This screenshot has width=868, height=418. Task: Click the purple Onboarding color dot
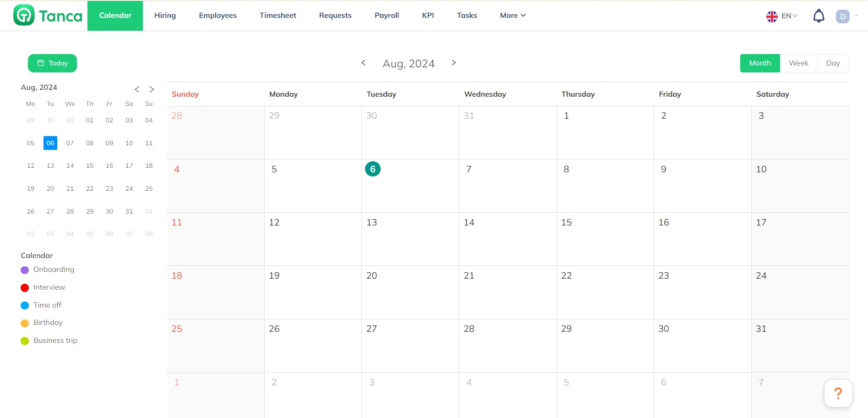pyautogui.click(x=25, y=270)
